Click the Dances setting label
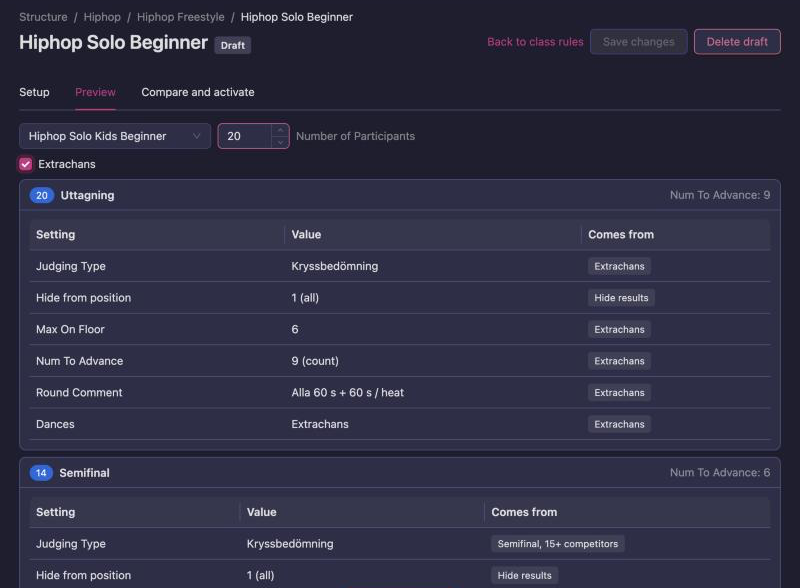Screen dimensions: 800x588 pyautogui.click(x=55, y=425)
